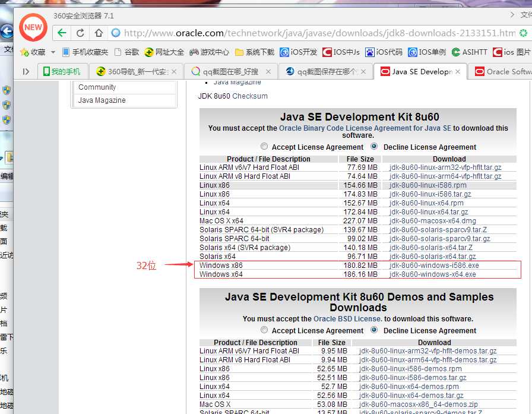532x414 pixels.
Task: Switch to qq截图保存在哪个 tab
Action: click(x=325, y=72)
